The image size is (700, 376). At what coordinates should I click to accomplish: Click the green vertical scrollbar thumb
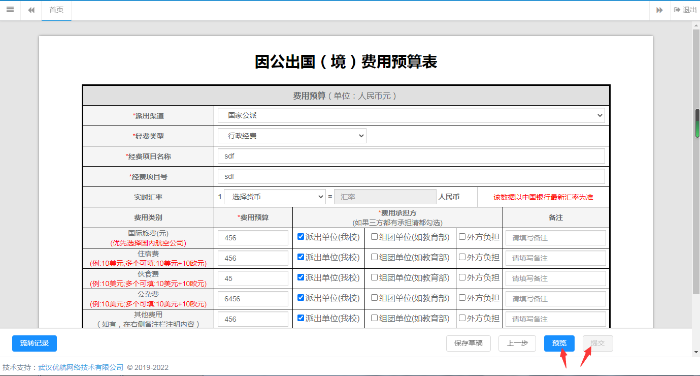(696, 123)
